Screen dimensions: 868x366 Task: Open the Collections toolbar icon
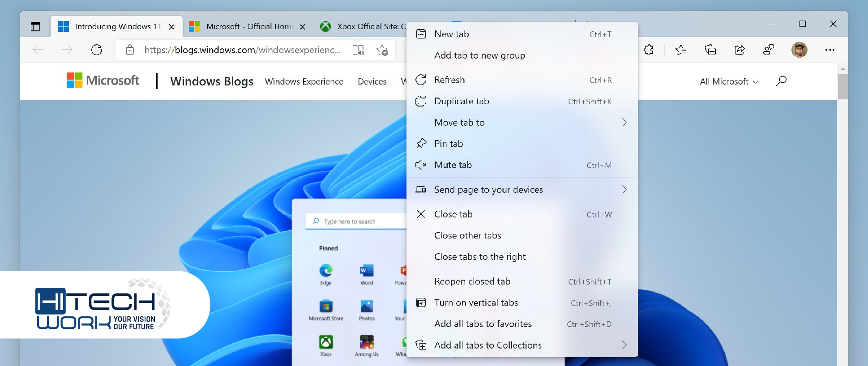710,50
